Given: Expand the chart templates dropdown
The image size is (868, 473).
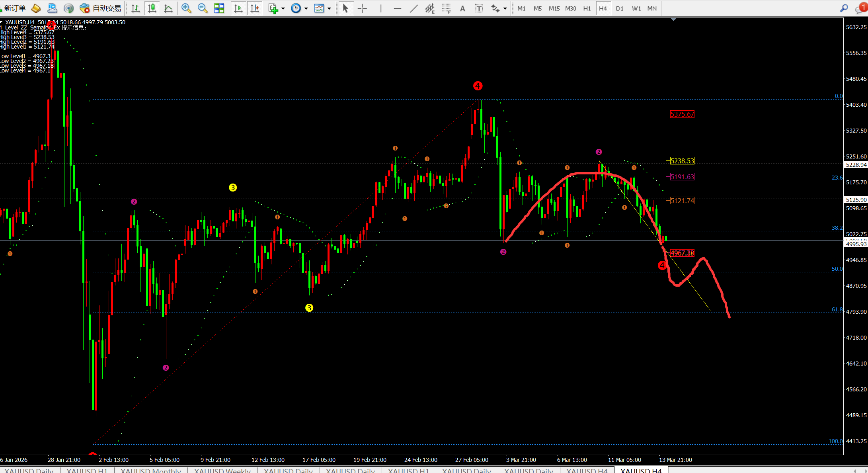Looking at the screenshot, I should [329, 8].
